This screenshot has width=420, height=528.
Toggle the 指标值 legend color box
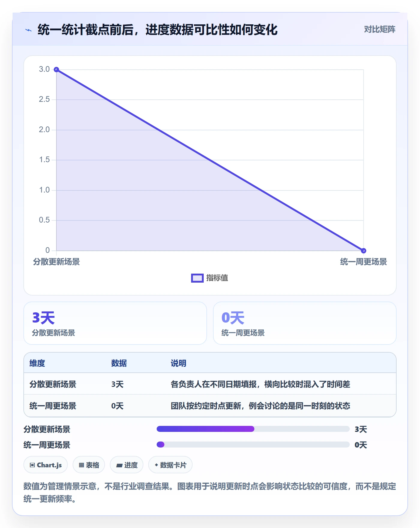[197, 278]
